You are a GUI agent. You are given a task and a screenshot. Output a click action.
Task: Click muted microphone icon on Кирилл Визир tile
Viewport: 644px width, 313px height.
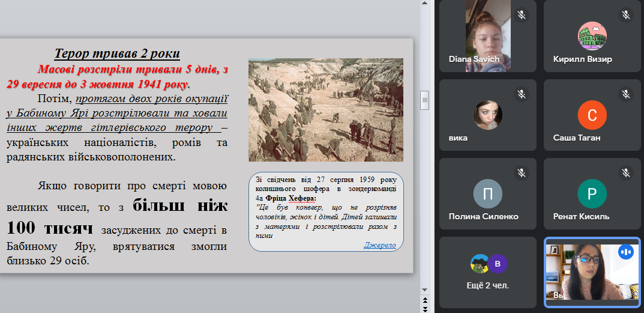click(x=626, y=15)
